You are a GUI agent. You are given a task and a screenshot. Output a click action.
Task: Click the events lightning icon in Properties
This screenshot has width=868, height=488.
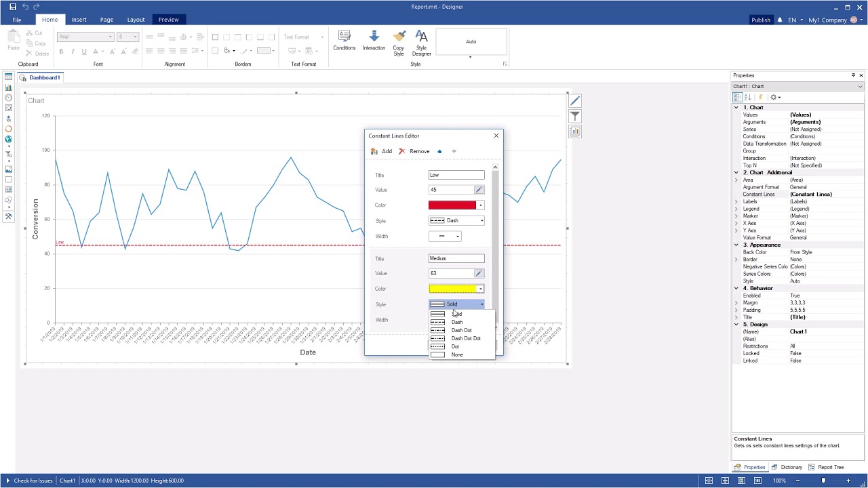point(762,97)
